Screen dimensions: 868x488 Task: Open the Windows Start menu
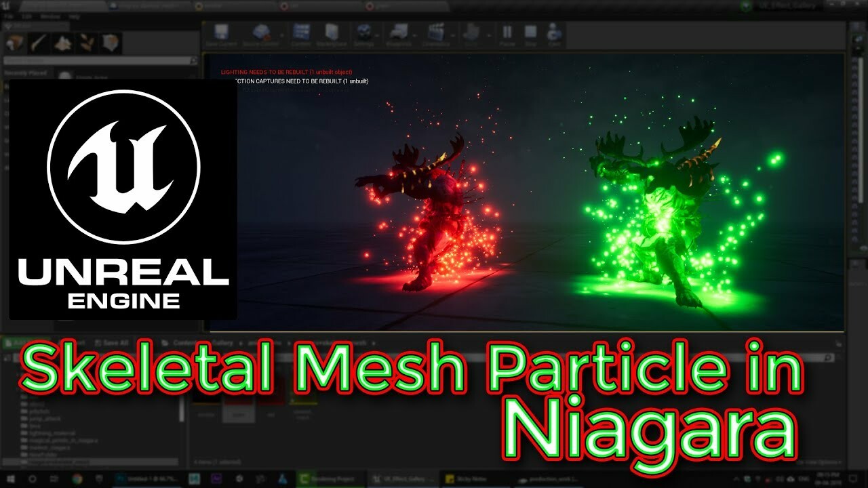[12, 479]
